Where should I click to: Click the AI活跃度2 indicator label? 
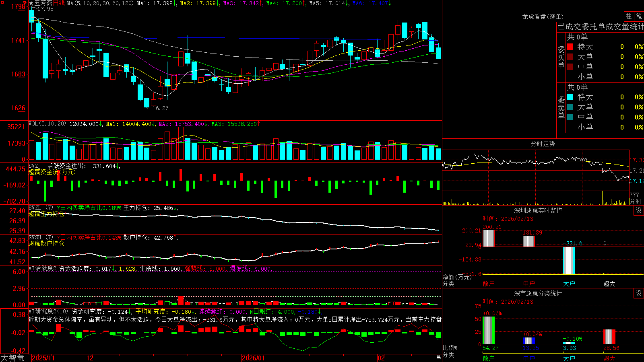pos(43,268)
